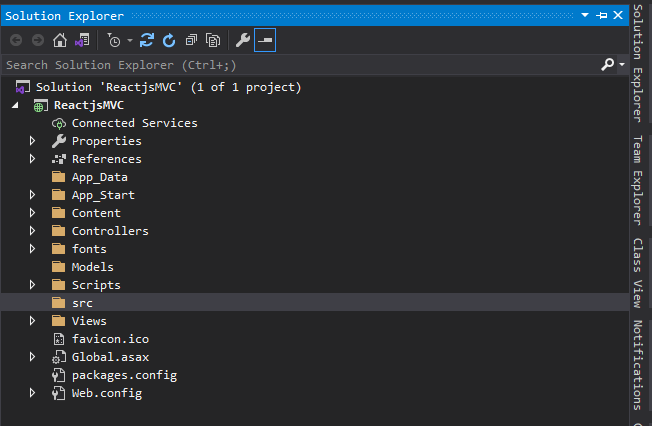Screen dimensions: 652x426
Task: Expand the Controllers folder
Action: (x=32, y=231)
